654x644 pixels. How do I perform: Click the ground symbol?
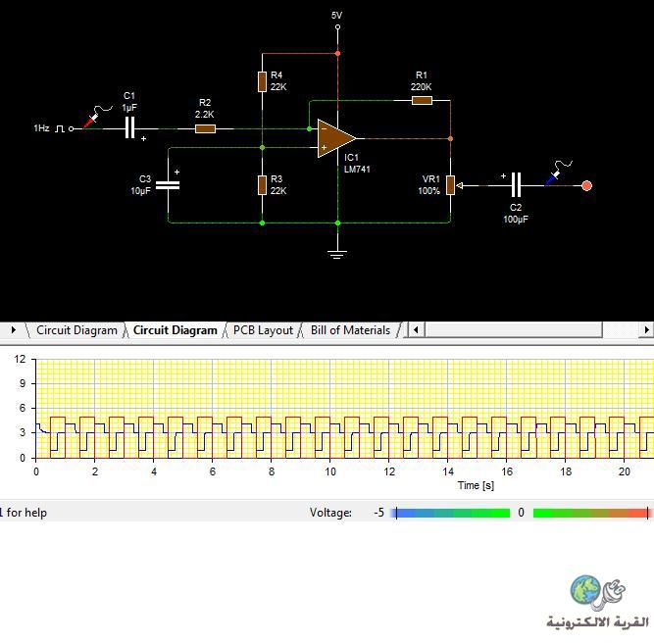pyautogui.click(x=337, y=254)
